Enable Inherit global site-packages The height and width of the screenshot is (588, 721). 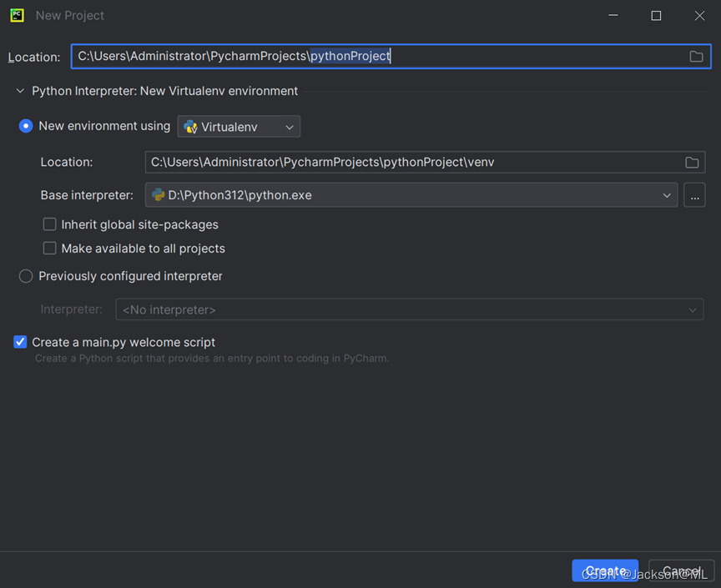[50, 224]
